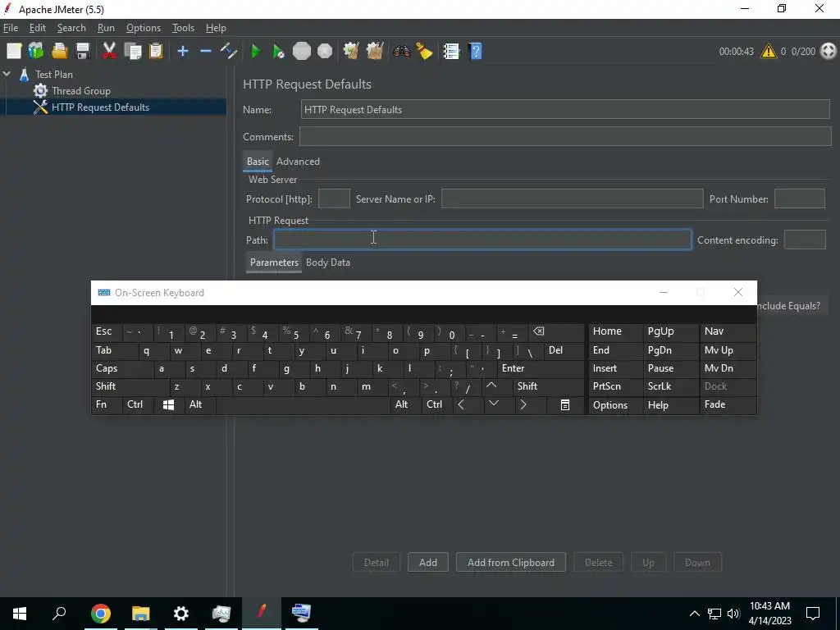Click the Cut scissors icon
The height and width of the screenshot is (630, 840).
coord(109,52)
